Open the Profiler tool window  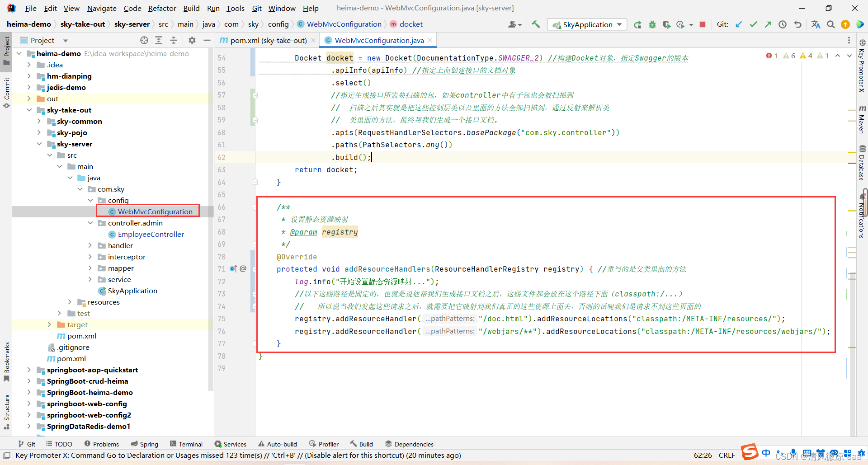[x=324, y=444]
